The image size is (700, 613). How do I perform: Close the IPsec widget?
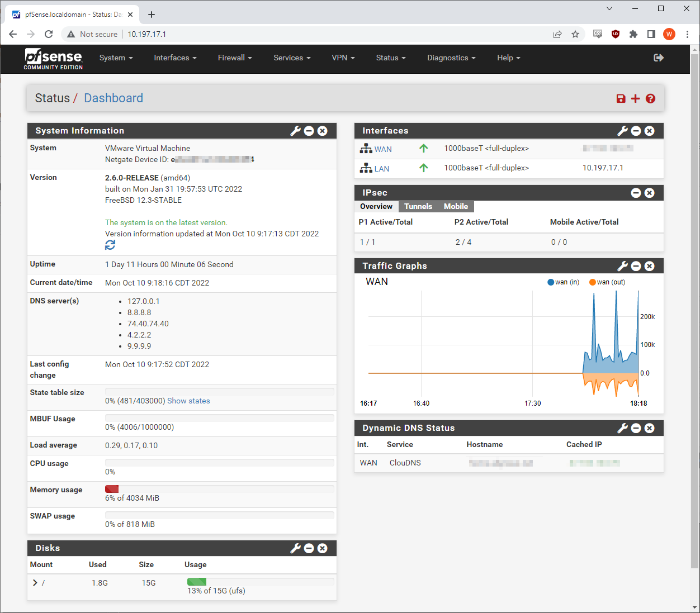coord(650,193)
